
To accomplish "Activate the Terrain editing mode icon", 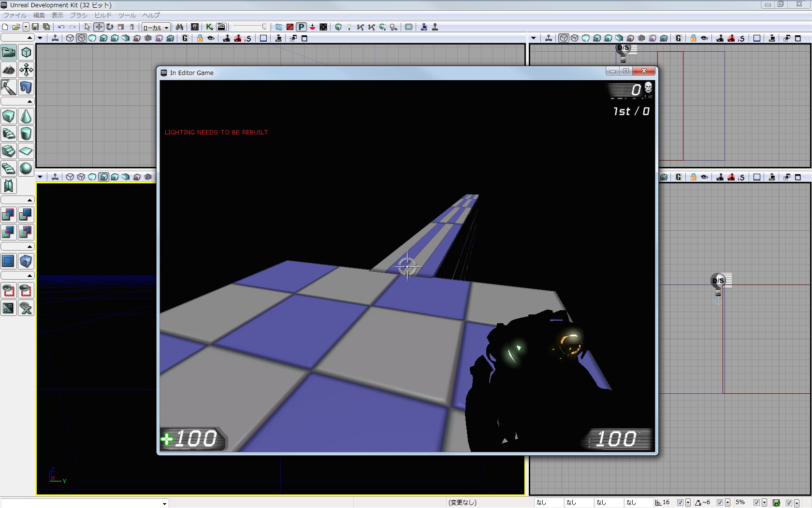I will (x=9, y=70).
